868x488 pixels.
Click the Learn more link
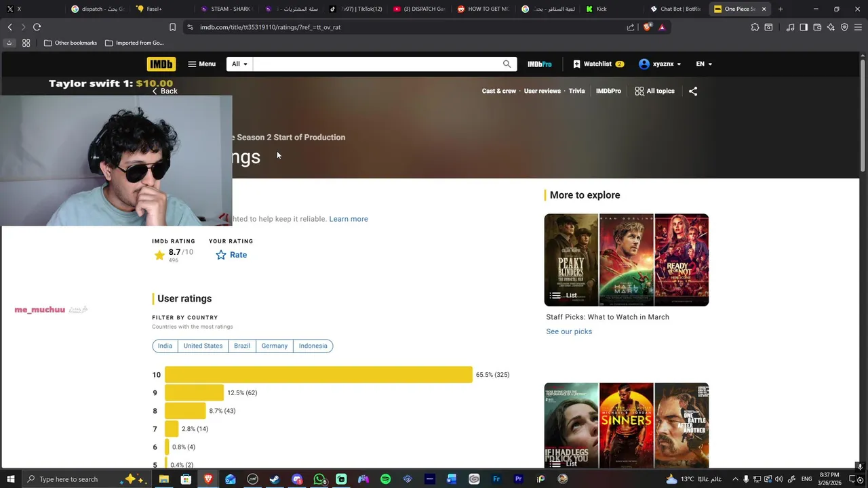pyautogui.click(x=349, y=219)
